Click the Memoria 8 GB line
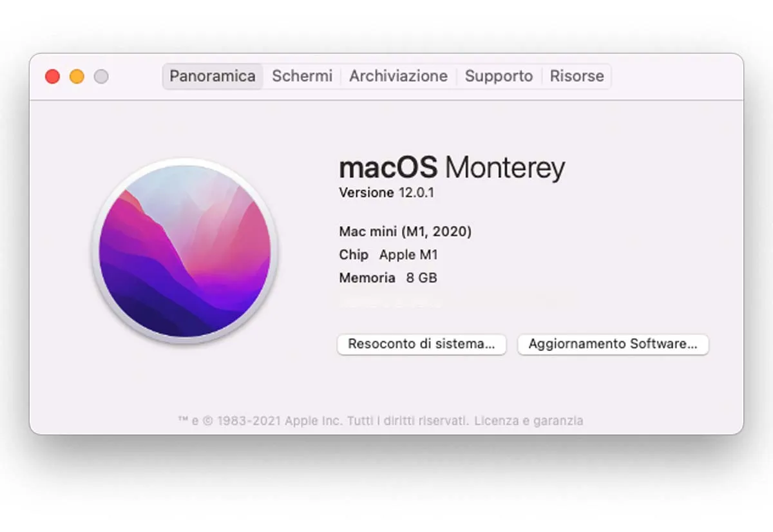 point(388,278)
